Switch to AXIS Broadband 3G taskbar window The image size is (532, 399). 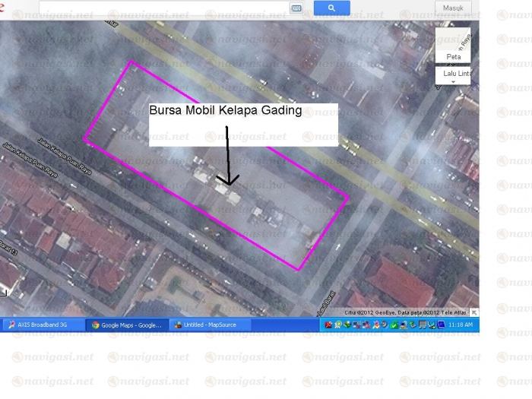43,325
